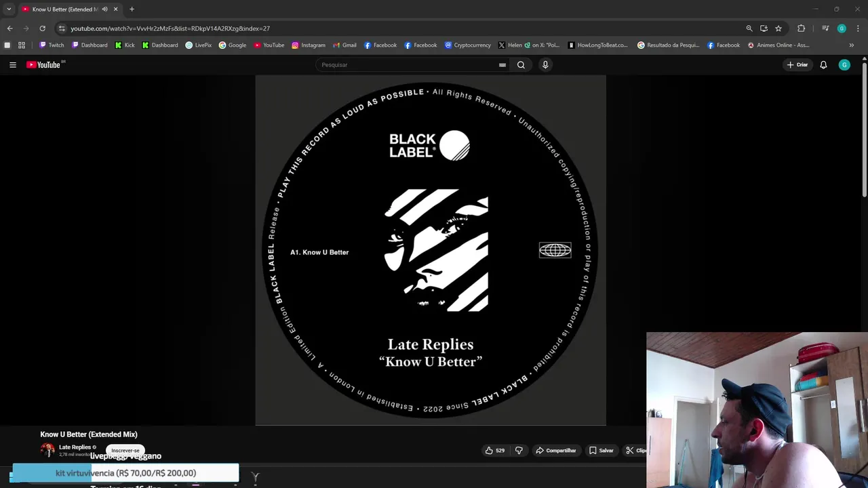Open the YouTube account avatar menu
This screenshot has height=488, width=868.
click(844, 65)
